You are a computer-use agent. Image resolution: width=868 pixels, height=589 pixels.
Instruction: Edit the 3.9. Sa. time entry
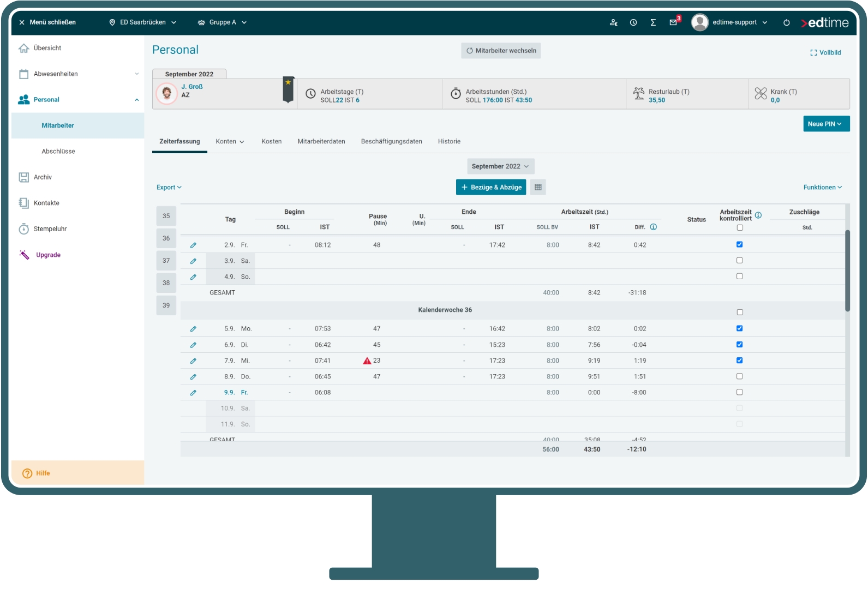[x=193, y=261]
